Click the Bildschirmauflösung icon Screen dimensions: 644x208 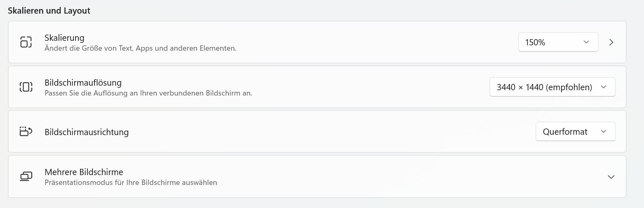tap(26, 87)
